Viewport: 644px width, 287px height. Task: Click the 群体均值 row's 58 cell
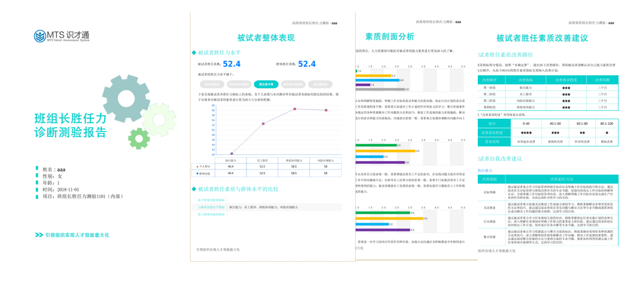click(x=325, y=173)
